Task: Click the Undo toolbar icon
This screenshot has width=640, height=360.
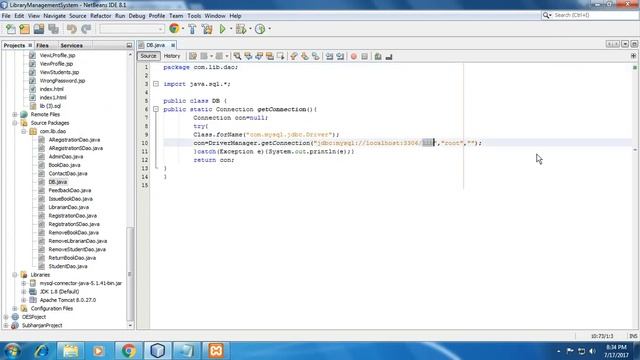Action: (x=71, y=29)
